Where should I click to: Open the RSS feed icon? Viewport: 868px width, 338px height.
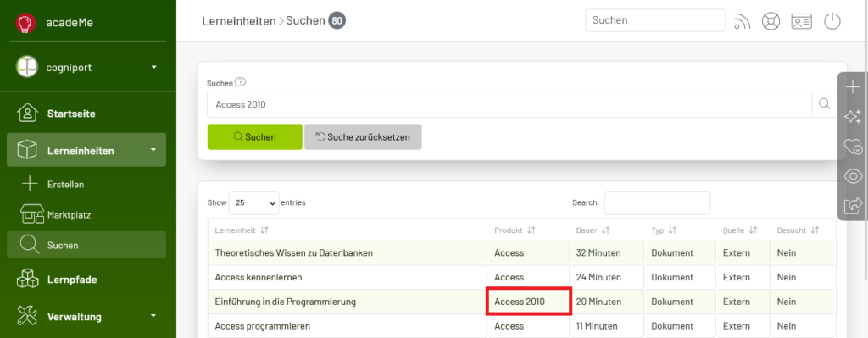click(x=742, y=21)
